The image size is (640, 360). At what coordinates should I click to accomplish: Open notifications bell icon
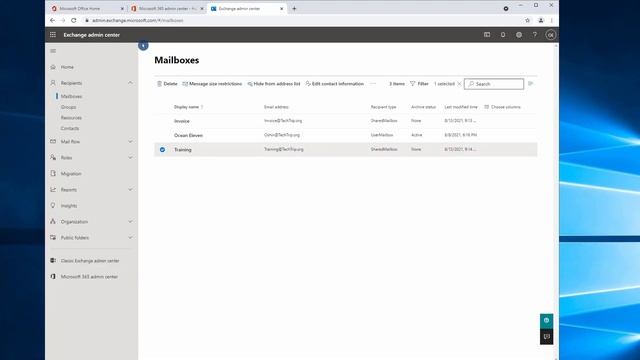tap(503, 35)
